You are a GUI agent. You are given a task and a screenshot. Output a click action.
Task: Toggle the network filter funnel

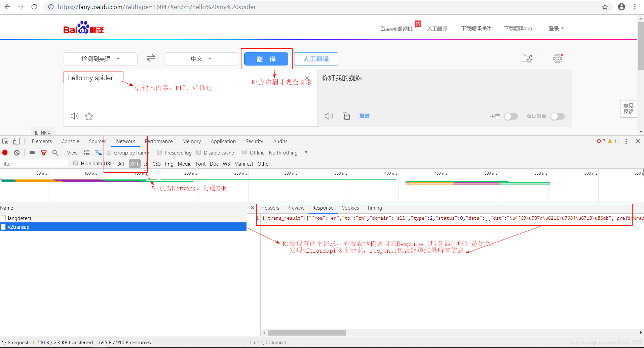point(44,153)
